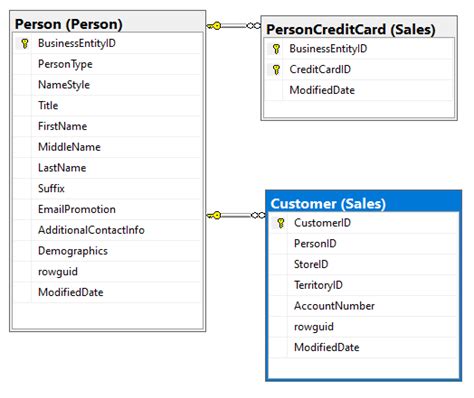Select ModifiedDate column in PersonCreditCard table
474x398 pixels.
359,90
